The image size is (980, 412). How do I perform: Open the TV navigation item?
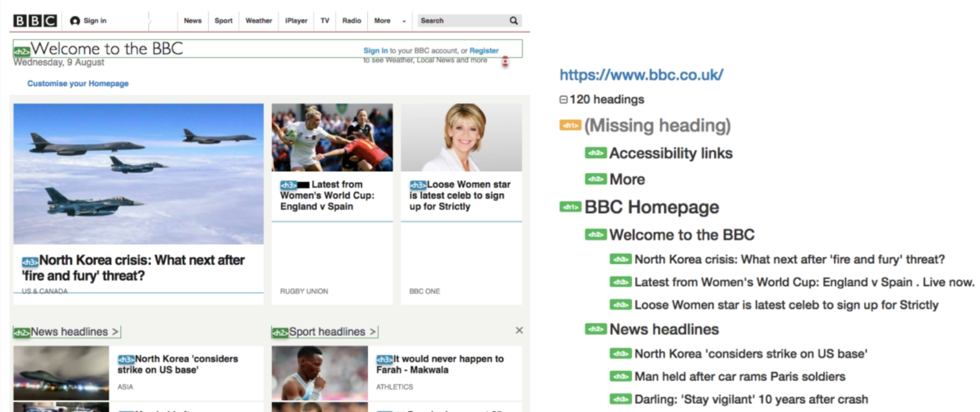click(325, 21)
